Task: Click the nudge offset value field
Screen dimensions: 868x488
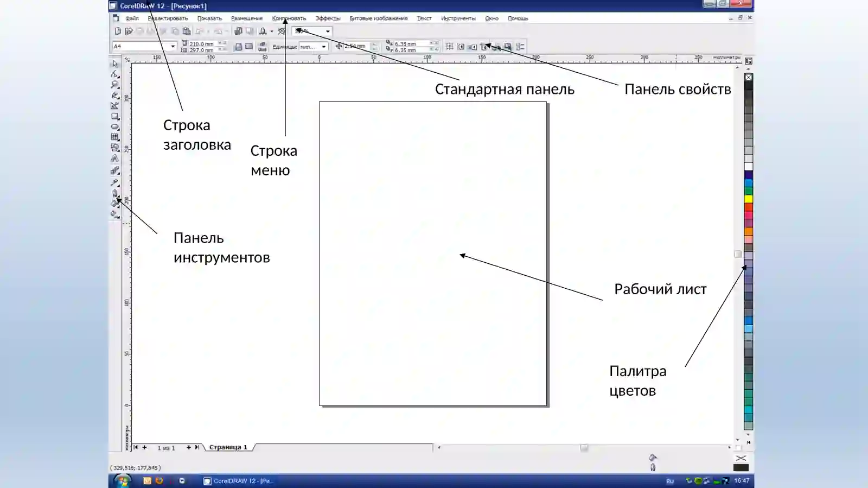Action: (x=357, y=47)
